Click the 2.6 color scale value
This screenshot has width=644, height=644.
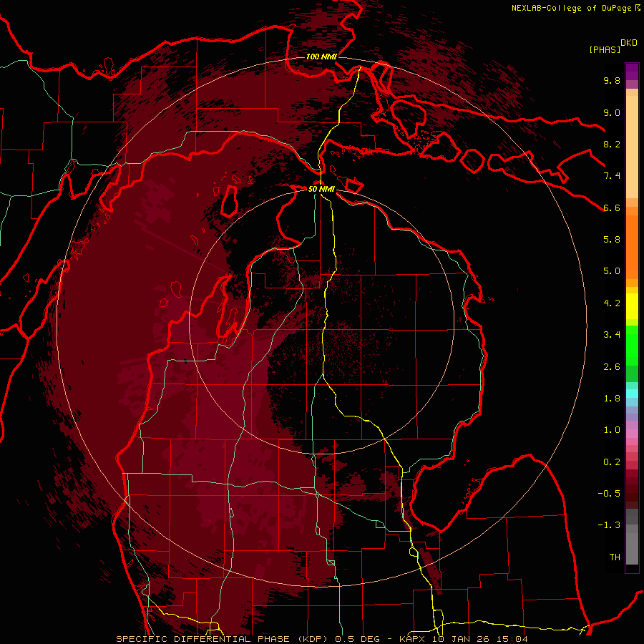(612, 367)
